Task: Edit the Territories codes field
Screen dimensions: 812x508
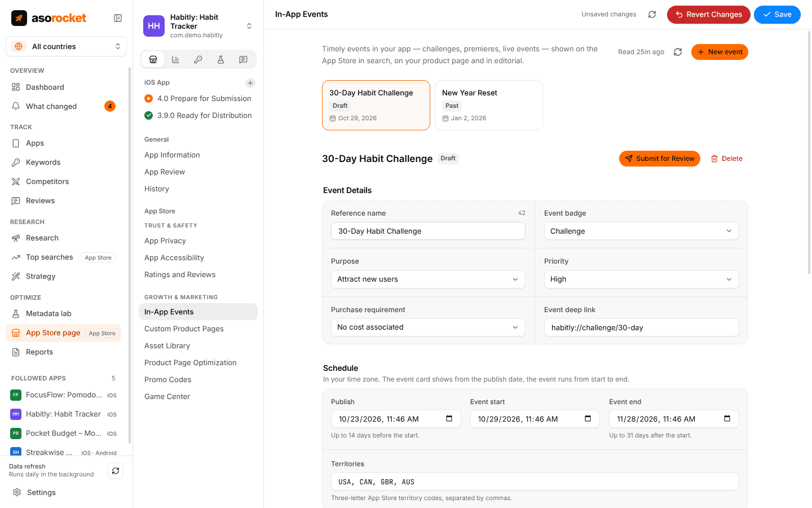Action: [x=535, y=481]
